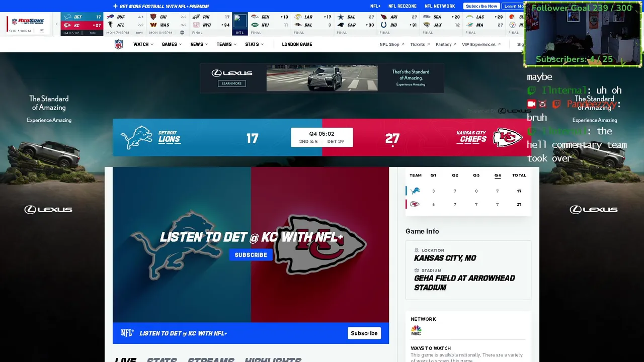This screenshot has width=644, height=362.
Task: Click the Atlanta Falcons logo in score strip
Action: 111,25
